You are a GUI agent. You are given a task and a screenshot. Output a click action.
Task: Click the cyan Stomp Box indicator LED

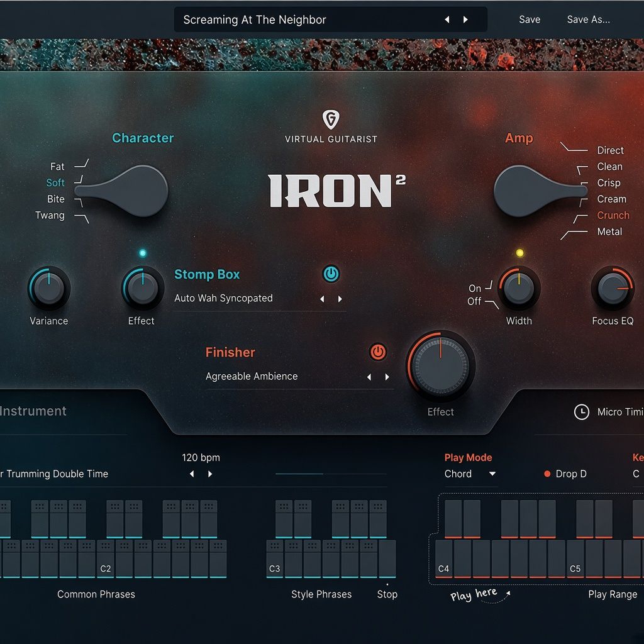click(143, 253)
